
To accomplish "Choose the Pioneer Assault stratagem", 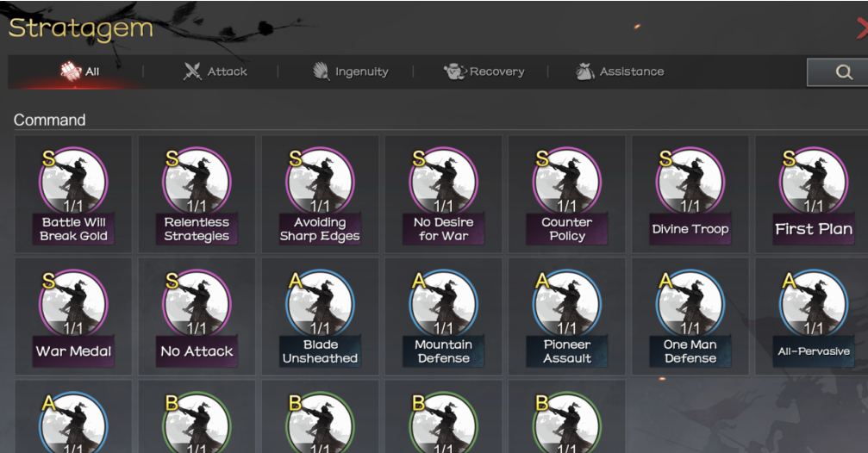I will [x=567, y=316].
